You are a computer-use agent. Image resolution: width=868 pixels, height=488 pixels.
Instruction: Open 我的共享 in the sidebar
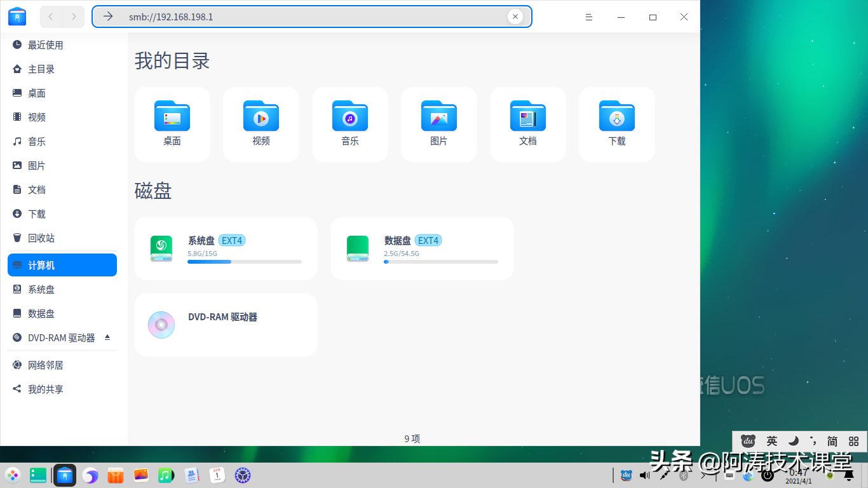(62, 390)
